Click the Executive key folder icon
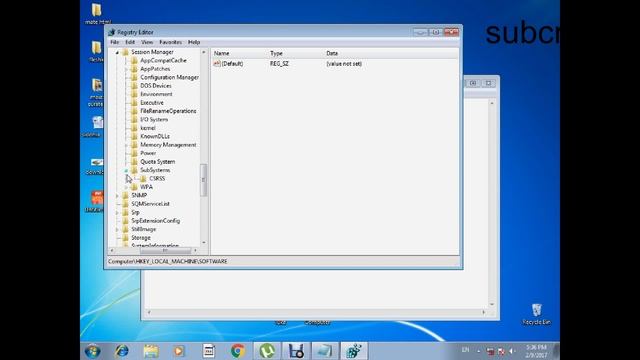This screenshot has height=360, width=640. [134, 102]
